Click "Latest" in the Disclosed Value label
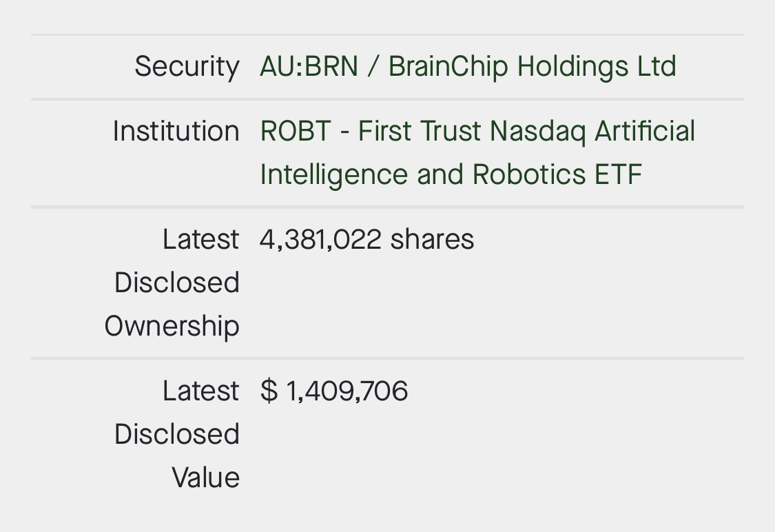Screen dimensions: 775x532 click(200, 391)
